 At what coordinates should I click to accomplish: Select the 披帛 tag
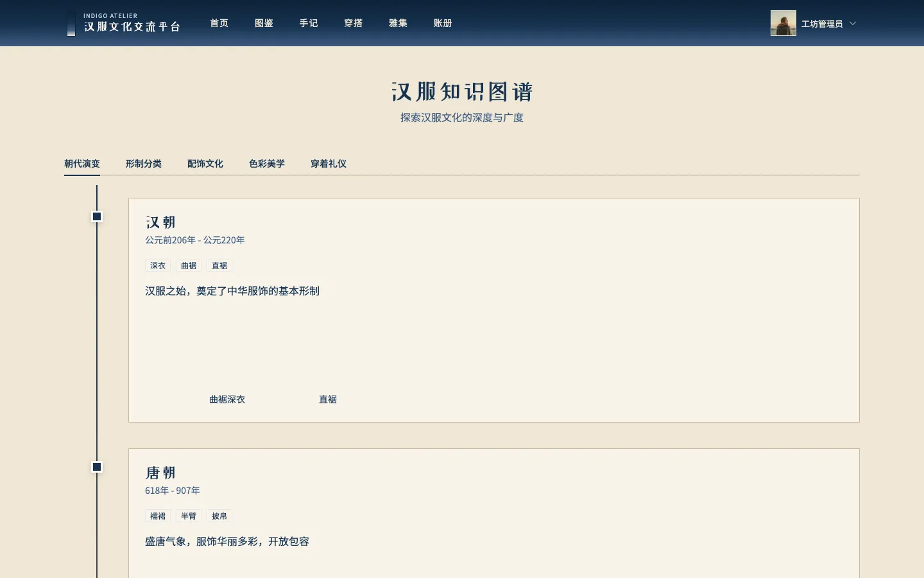tap(219, 516)
